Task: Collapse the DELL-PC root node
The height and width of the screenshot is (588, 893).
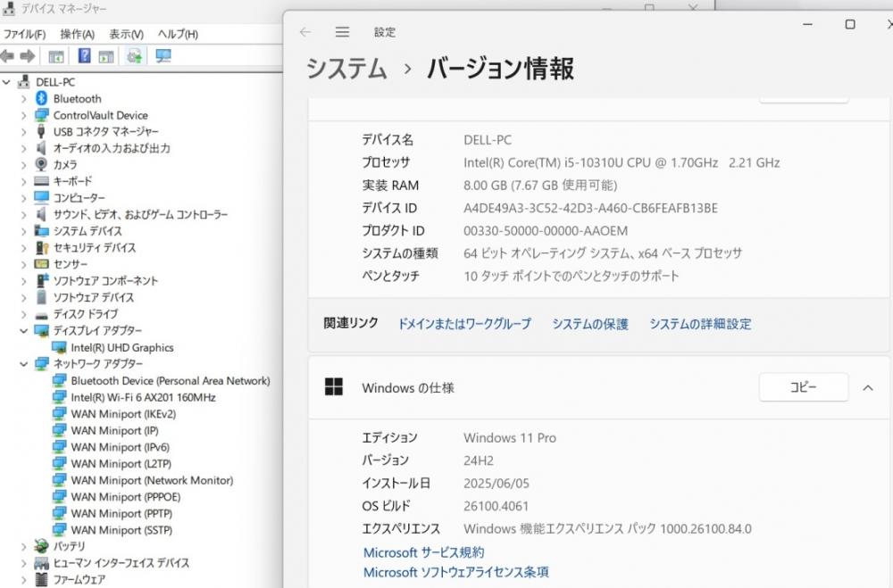Action: tap(6, 82)
